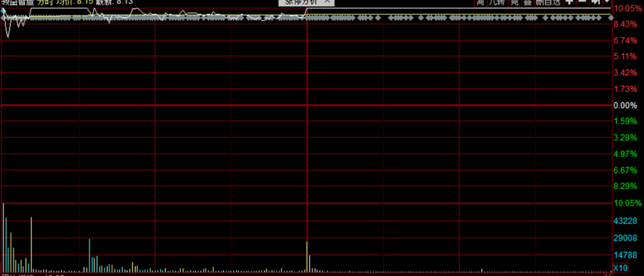644x276 pixels.
Task: Click the 删自选 button
Action: coord(548,2)
